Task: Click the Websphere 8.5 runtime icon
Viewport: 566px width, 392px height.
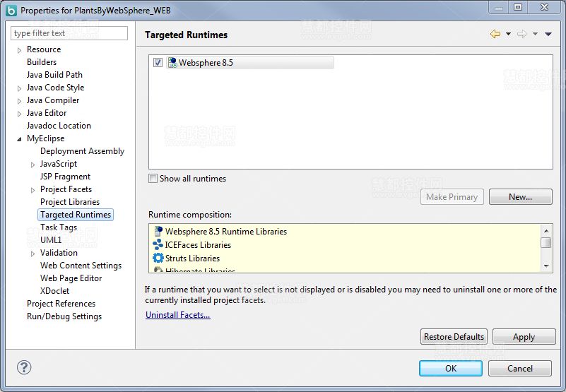Action: coord(172,63)
